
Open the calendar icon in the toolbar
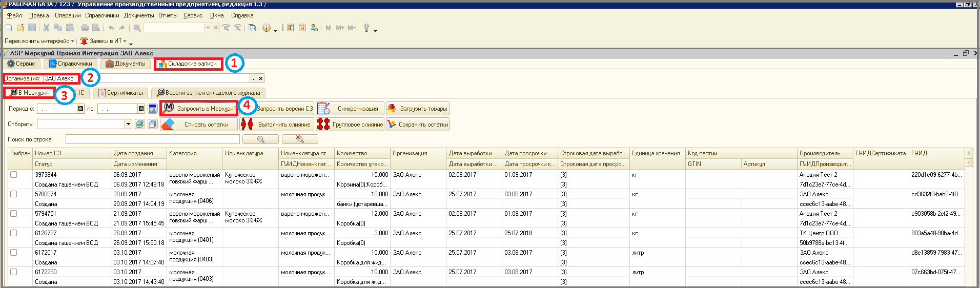pos(302,28)
